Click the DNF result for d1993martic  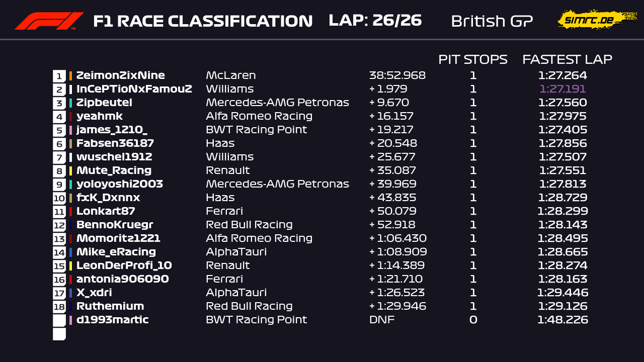tap(381, 320)
